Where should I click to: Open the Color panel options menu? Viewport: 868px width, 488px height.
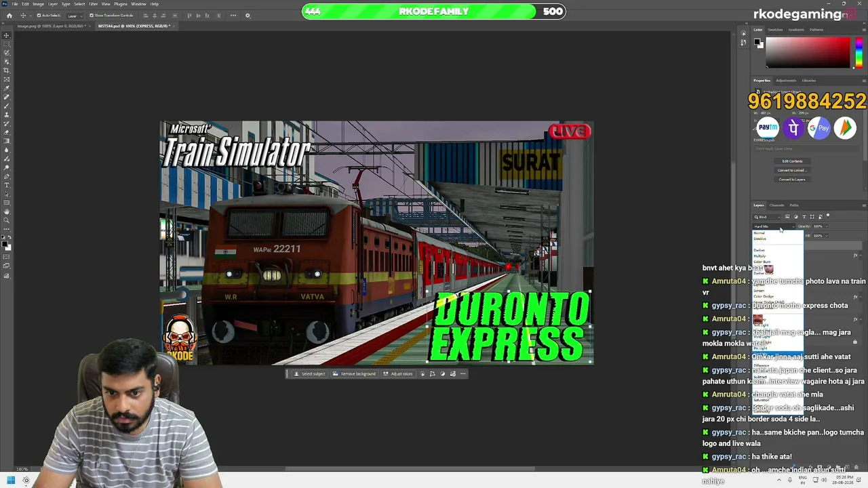pyautogui.click(x=863, y=30)
